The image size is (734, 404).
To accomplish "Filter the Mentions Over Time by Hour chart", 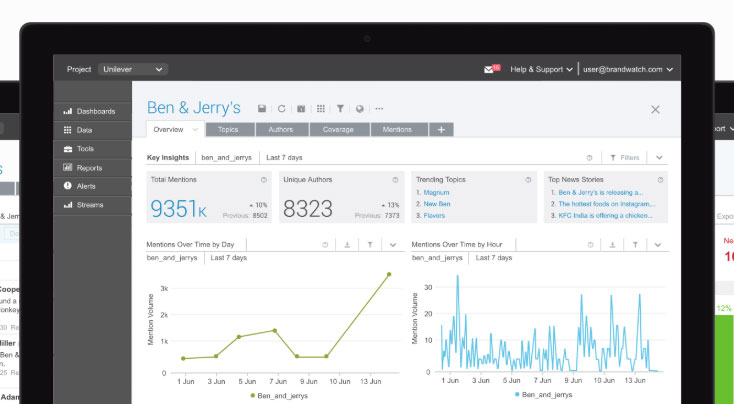I will pos(634,244).
